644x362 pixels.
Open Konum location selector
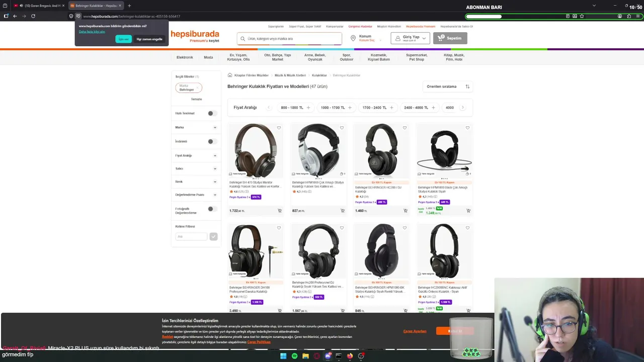(x=365, y=38)
